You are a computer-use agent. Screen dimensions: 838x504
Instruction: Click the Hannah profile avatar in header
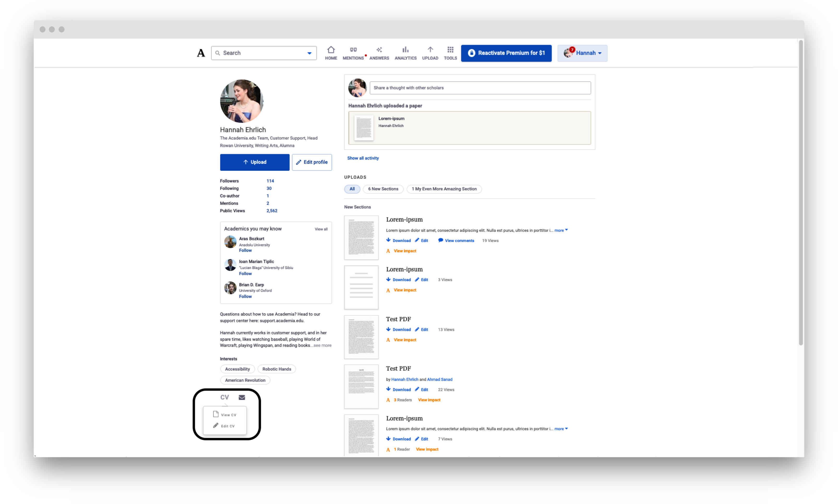click(568, 53)
